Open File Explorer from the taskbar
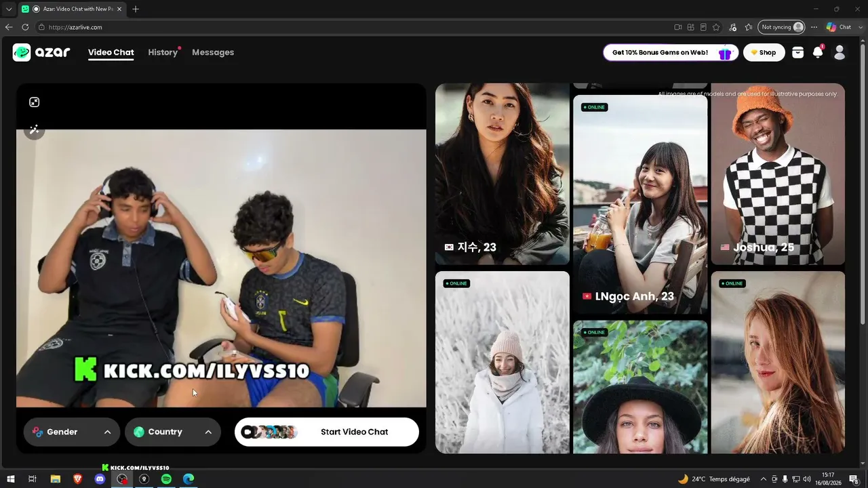 click(56, 479)
